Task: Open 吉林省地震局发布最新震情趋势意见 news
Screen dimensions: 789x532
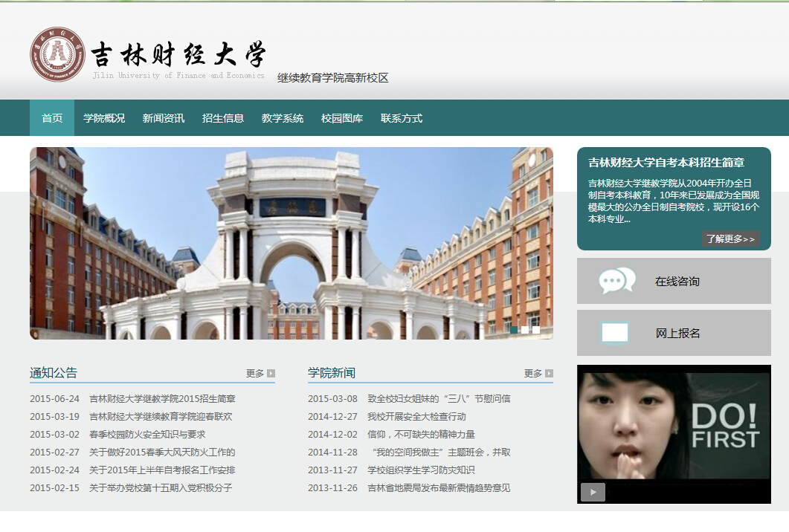Action: (439, 487)
